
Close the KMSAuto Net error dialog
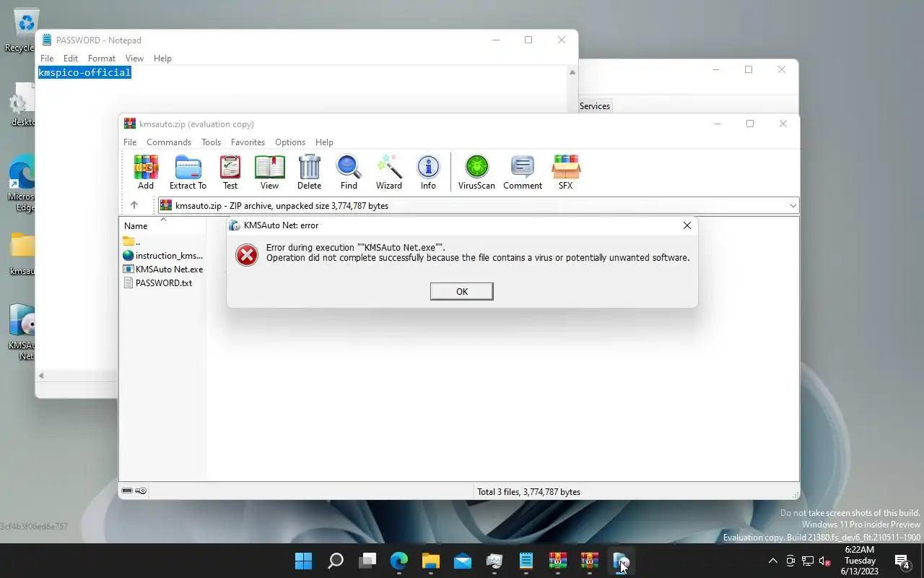click(x=687, y=225)
